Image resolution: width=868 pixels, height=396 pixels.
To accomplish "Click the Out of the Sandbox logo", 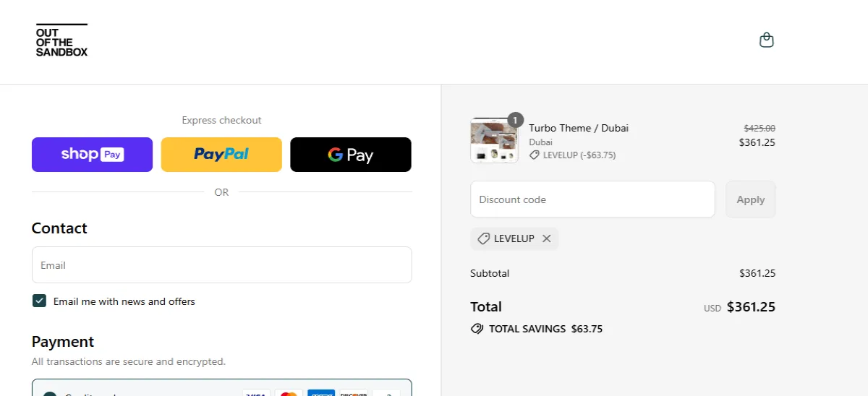I will 61,40.
